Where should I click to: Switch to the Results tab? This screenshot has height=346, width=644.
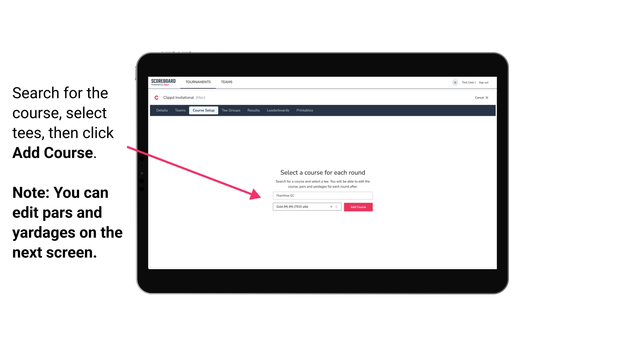[x=253, y=110]
